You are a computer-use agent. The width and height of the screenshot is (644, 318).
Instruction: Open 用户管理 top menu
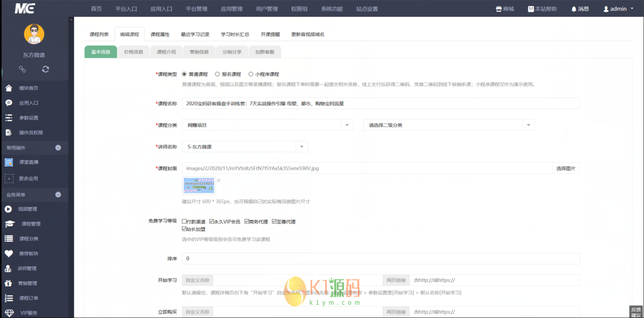click(x=267, y=9)
